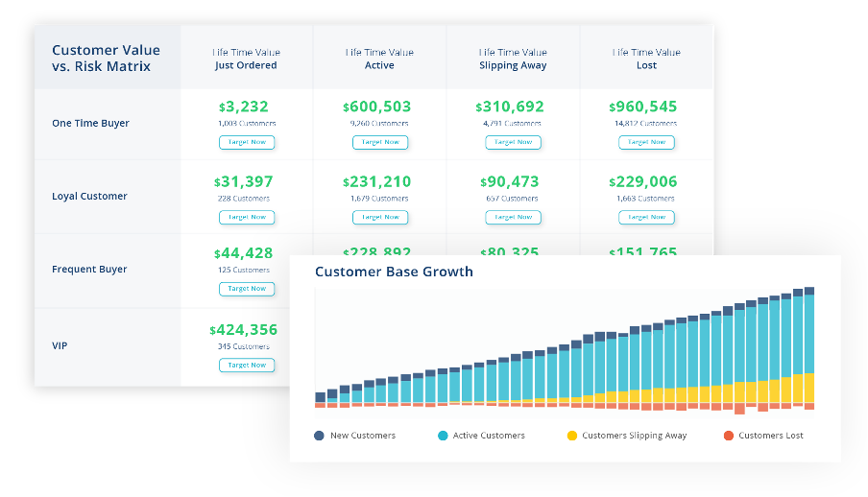868x497 pixels.
Task: Click the $960,545 value
Action: 643,106
